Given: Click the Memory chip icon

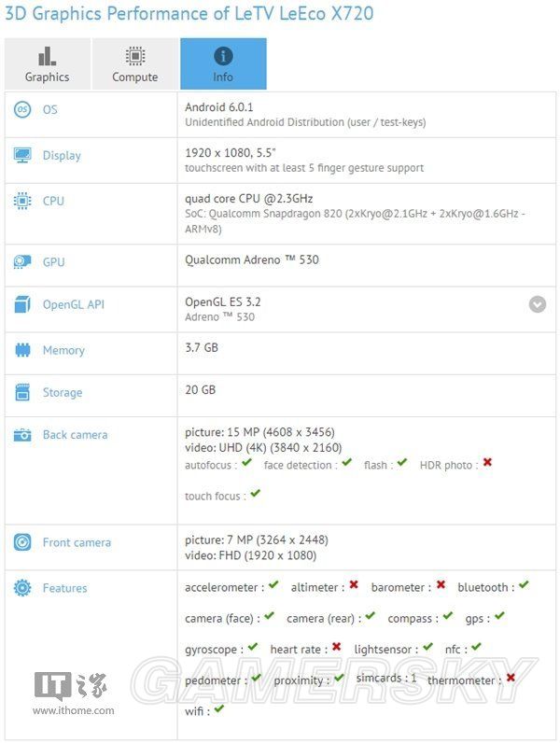Looking at the screenshot, I should point(22,350).
